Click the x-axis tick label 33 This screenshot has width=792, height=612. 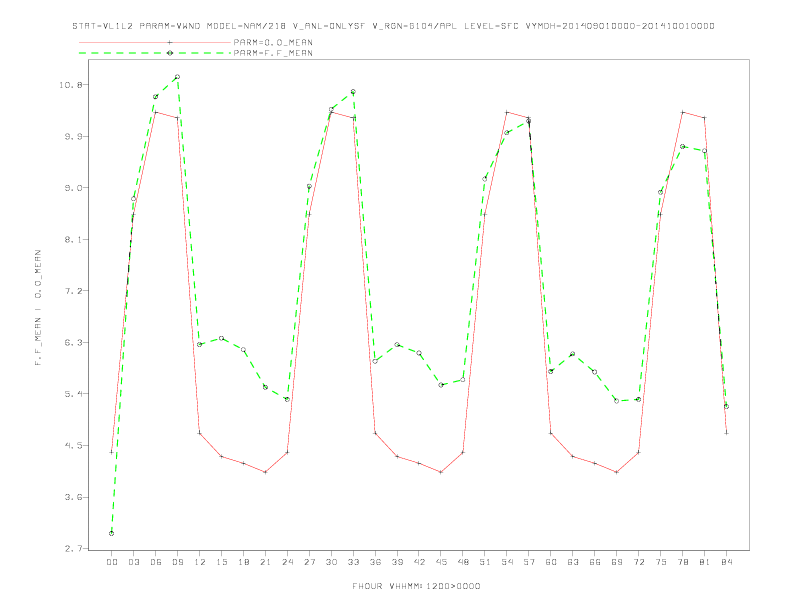pos(353,562)
